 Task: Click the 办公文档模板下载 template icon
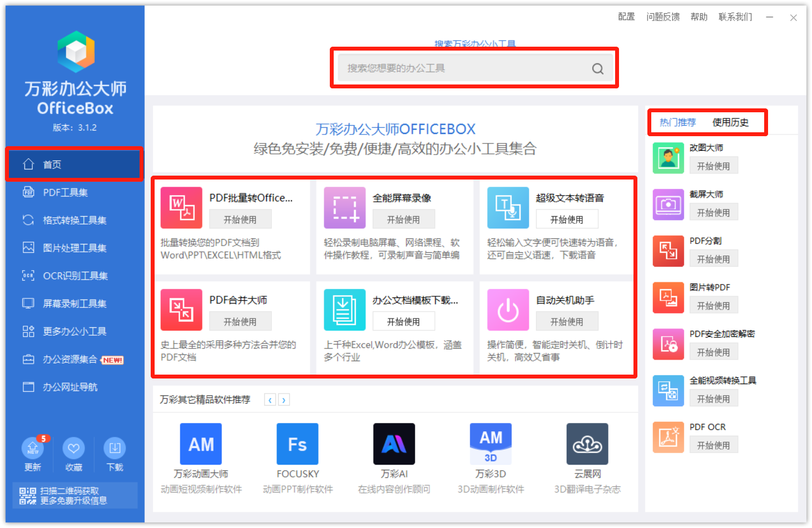point(345,310)
